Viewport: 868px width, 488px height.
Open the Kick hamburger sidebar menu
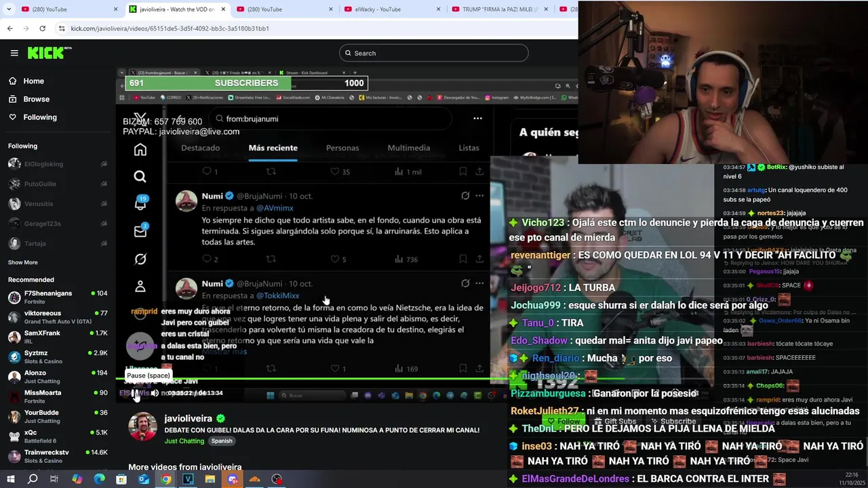pos(14,53)
